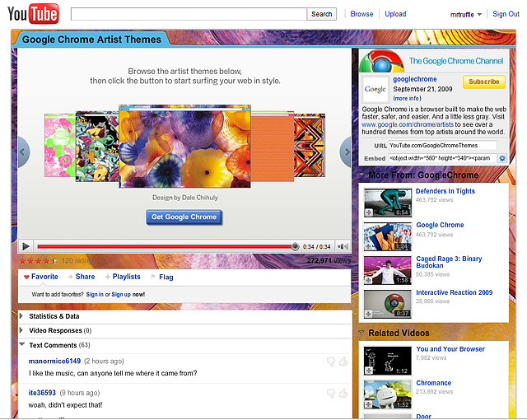Screen dimensions: 527x420
Task: Collapse Text Comments section
Action: (x=22, y=344)
